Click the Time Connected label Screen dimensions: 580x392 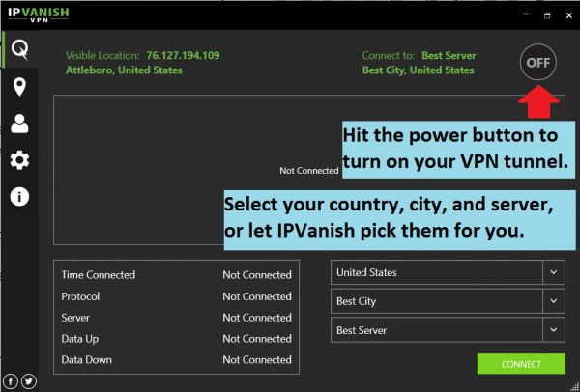click(99, 275)
